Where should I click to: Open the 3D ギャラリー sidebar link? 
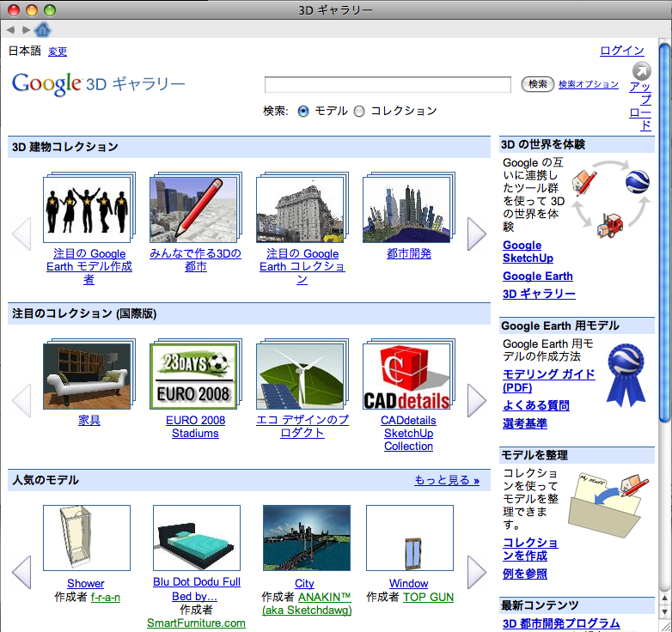[x=539, y=295]
